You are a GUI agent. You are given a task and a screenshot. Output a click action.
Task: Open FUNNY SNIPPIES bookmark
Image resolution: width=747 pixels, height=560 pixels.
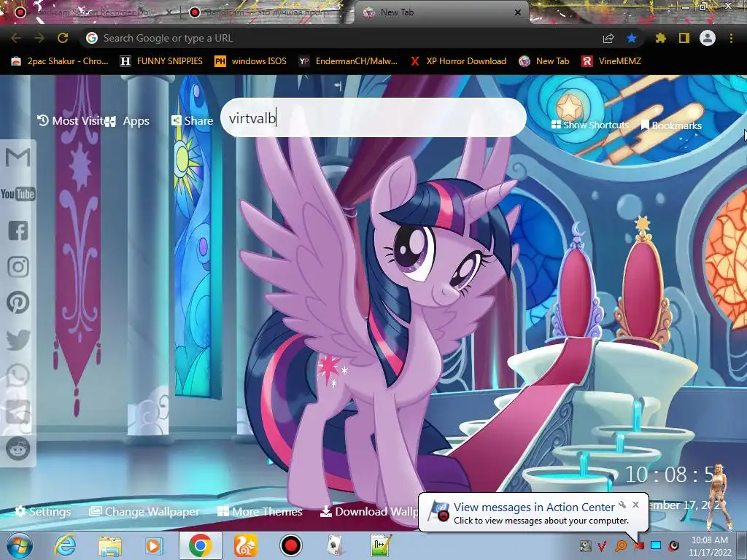[x=161, y=61]
